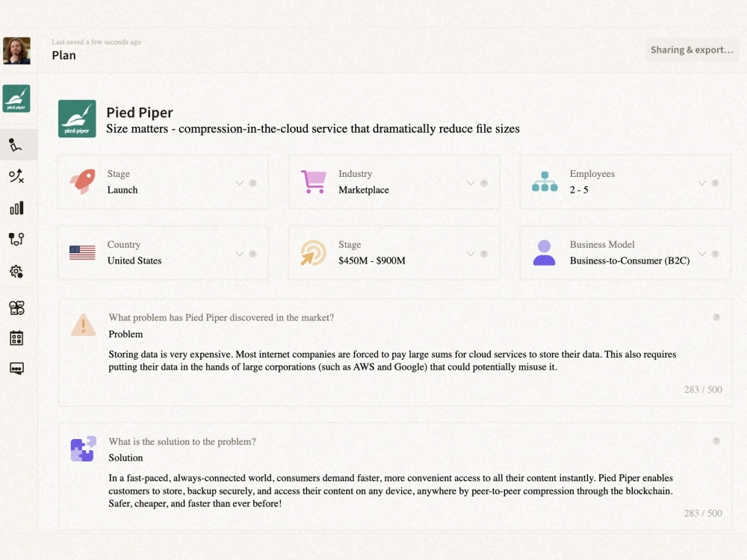Click the Pied Piper company name heading
The image size is (747, 560).
(140, 113)
